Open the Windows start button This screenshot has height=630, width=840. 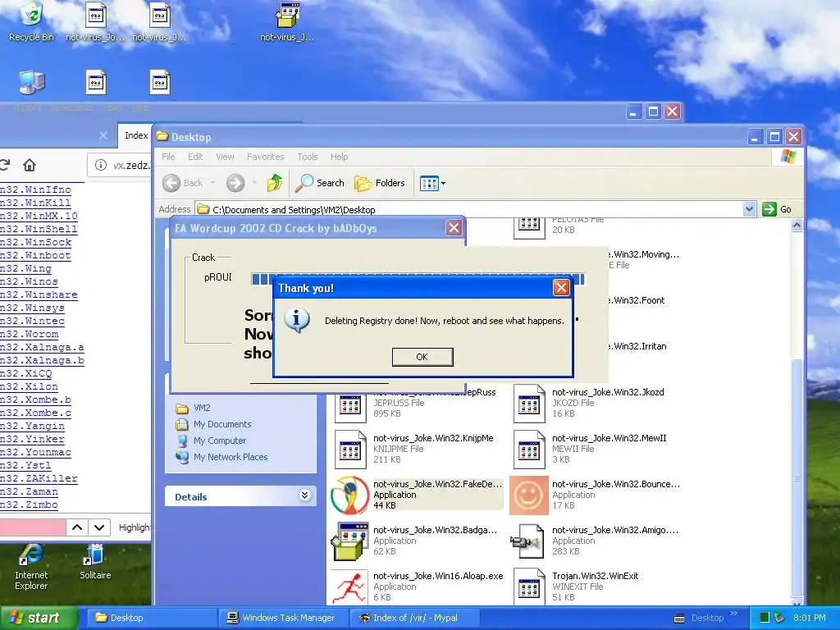[39, 618]
